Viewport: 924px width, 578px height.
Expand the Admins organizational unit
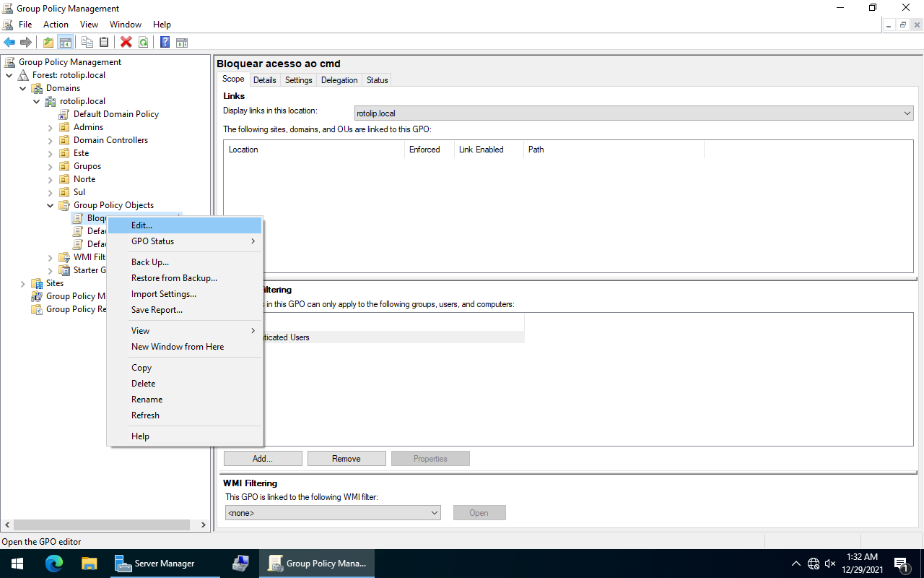point(49,126)
